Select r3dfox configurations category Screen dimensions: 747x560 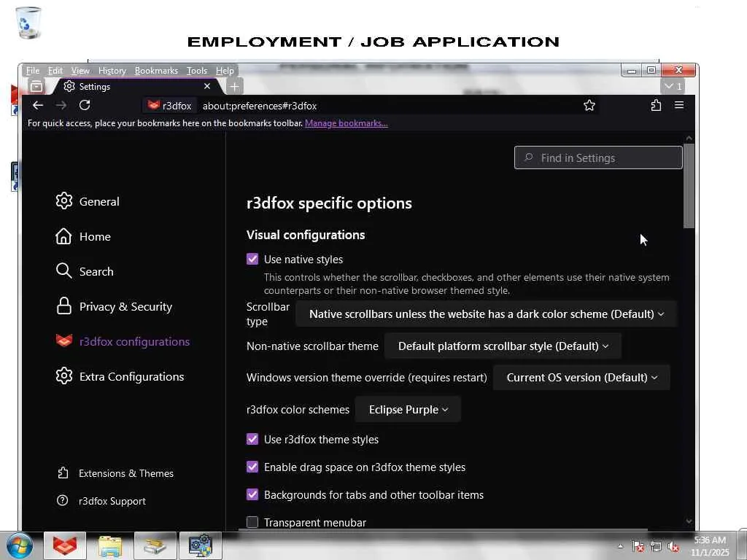pos(123,341)
